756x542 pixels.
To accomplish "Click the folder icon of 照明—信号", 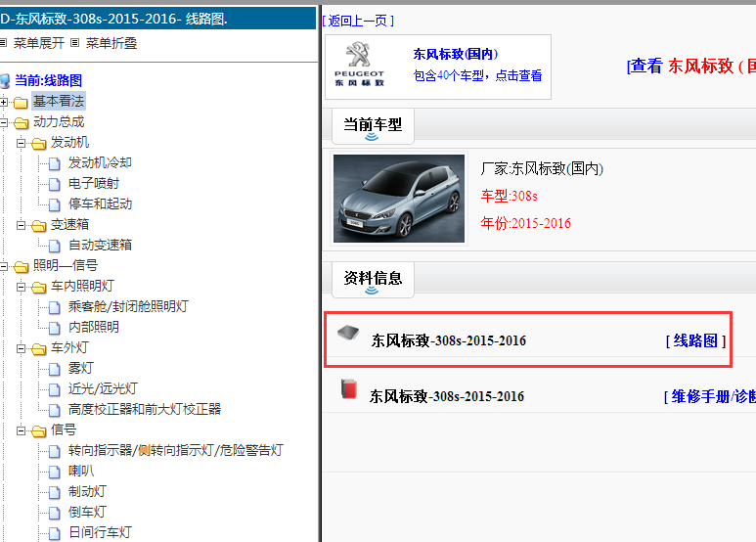I will click(21, 267).
